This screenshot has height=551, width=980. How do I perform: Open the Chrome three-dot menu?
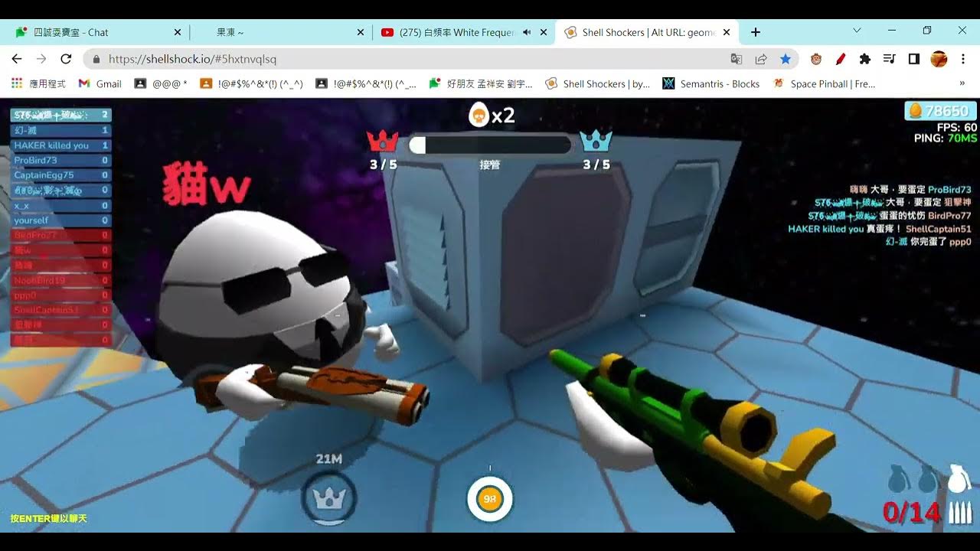962,59
